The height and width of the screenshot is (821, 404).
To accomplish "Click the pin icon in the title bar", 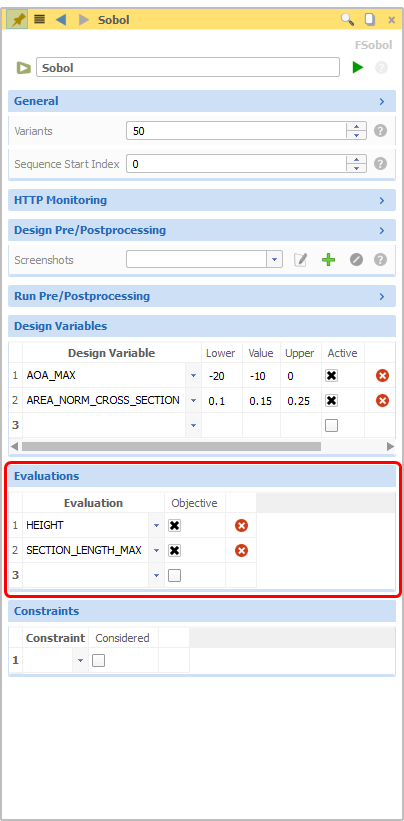I will coord(17,20).
